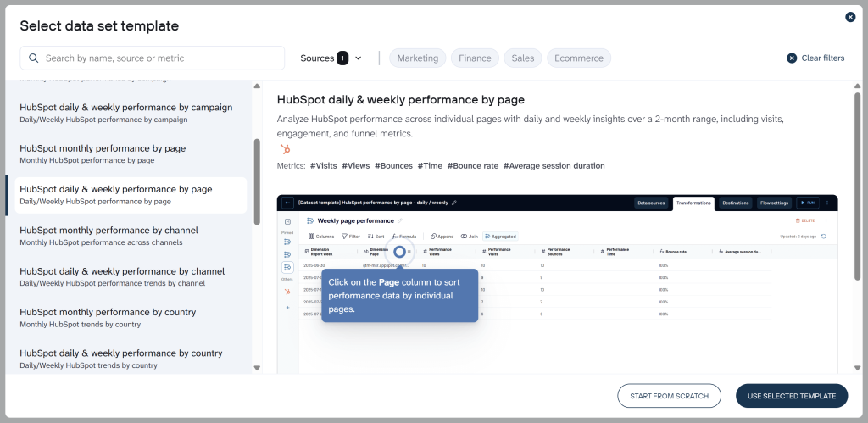Click the Performance Bounces column header

(564, 252)
